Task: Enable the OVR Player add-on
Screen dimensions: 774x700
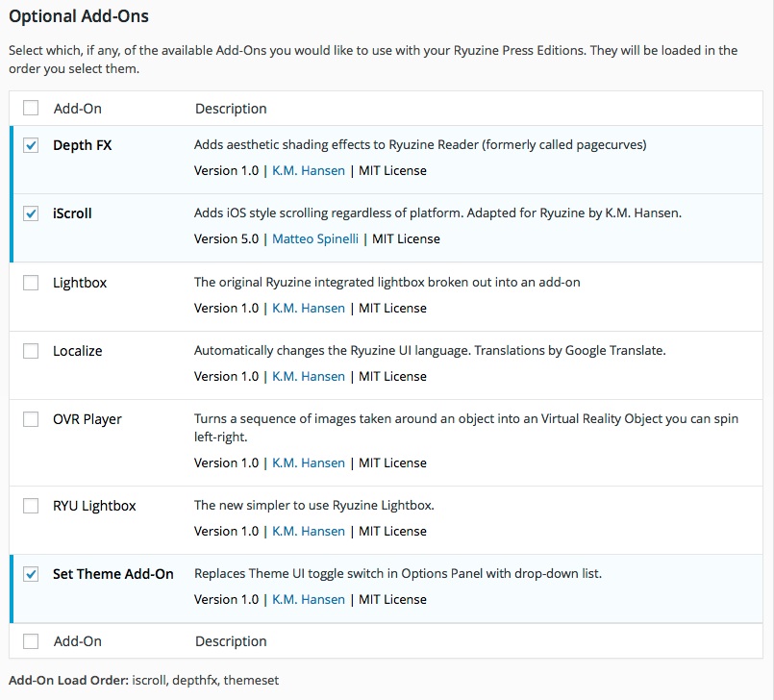Action: 29,419
